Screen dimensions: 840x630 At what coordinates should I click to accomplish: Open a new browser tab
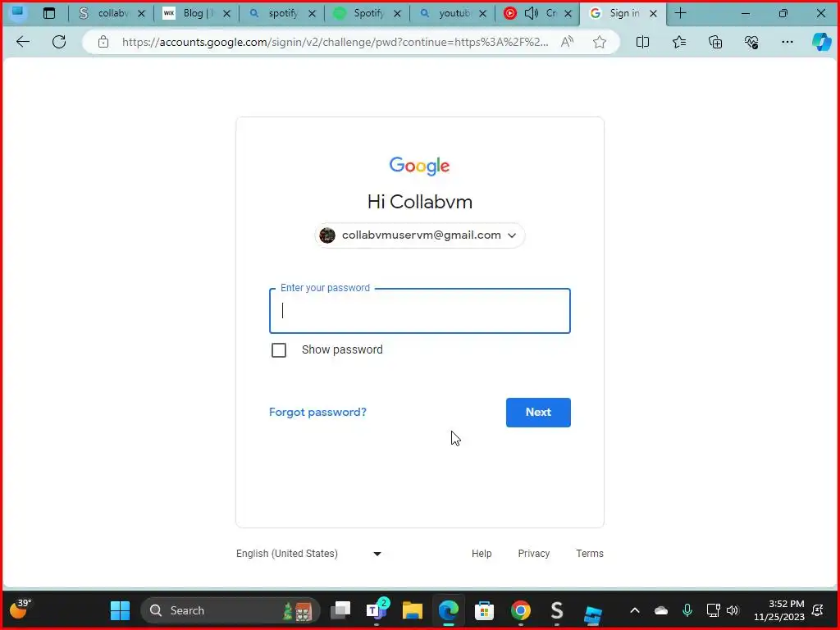[680, 13]
